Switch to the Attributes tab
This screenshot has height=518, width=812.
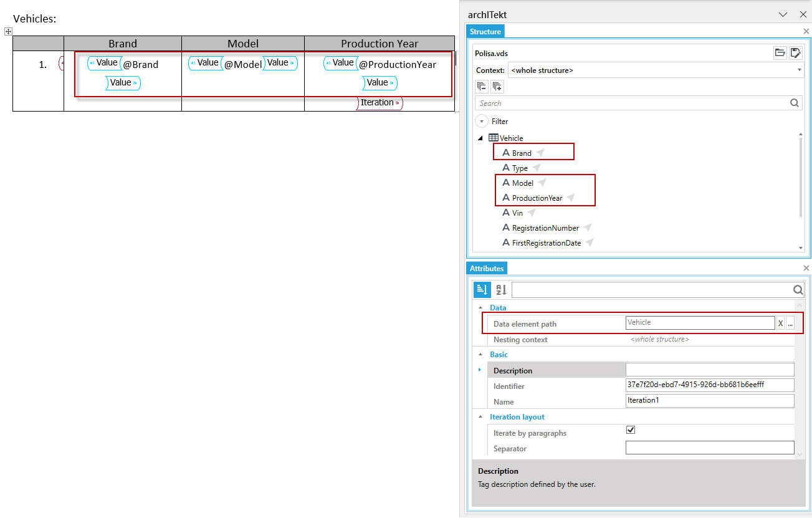click(487, 269)
